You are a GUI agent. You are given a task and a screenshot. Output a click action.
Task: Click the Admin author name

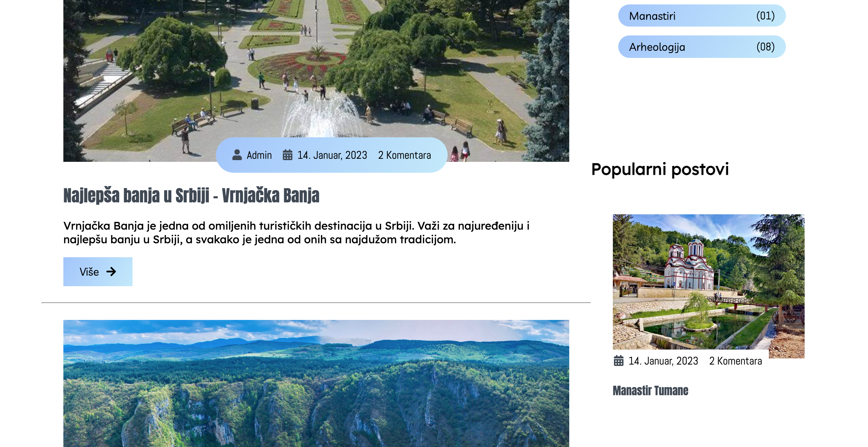pyautogui.click(x=259, y=155)
